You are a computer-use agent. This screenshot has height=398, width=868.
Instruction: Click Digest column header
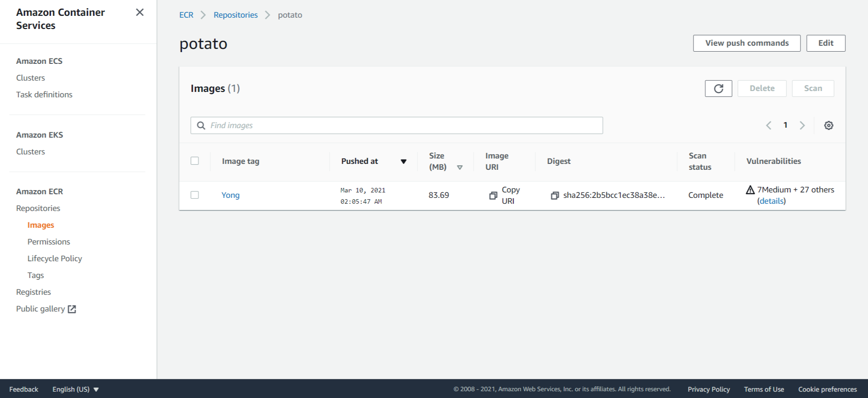click(x=558, y=161)
